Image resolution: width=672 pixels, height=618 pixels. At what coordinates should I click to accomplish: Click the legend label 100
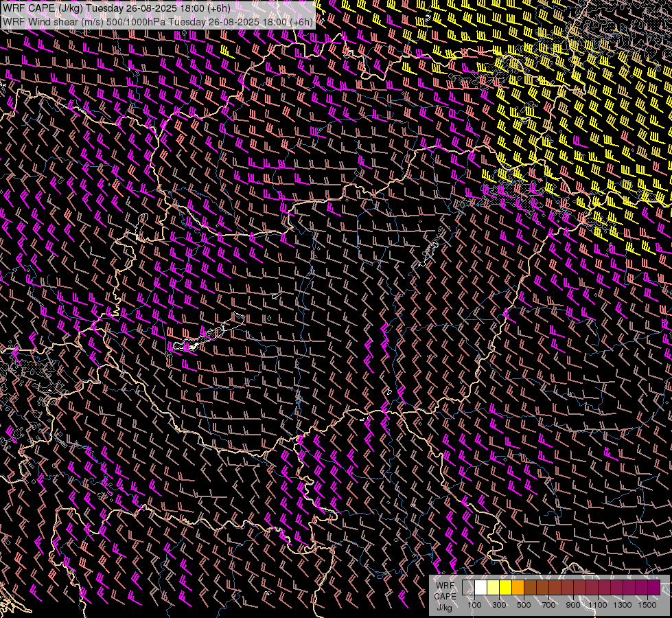point(474,605)
